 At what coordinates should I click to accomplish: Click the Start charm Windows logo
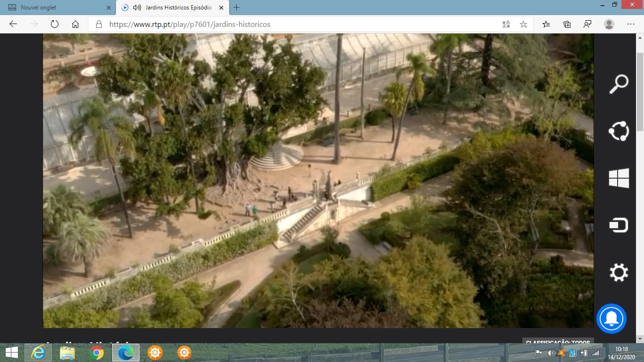click(619, 179)
